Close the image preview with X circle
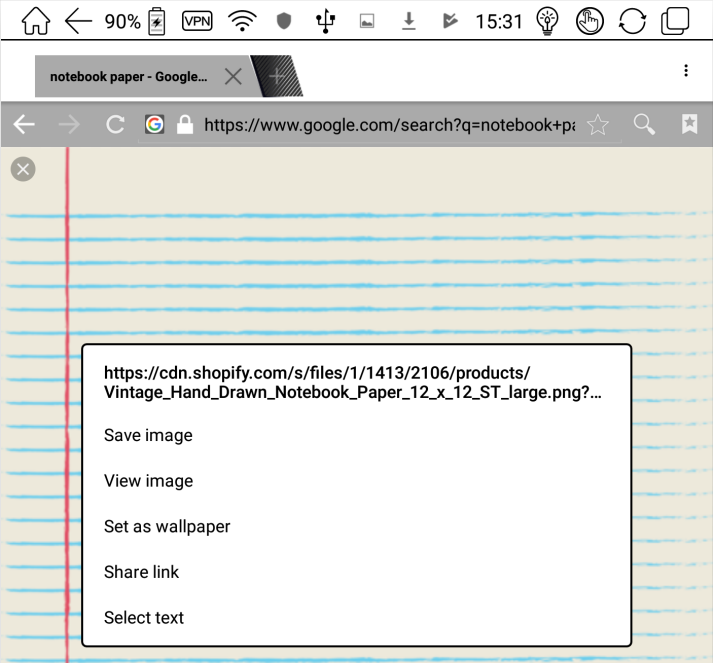713x663 pixels. (x=23, y=169)
